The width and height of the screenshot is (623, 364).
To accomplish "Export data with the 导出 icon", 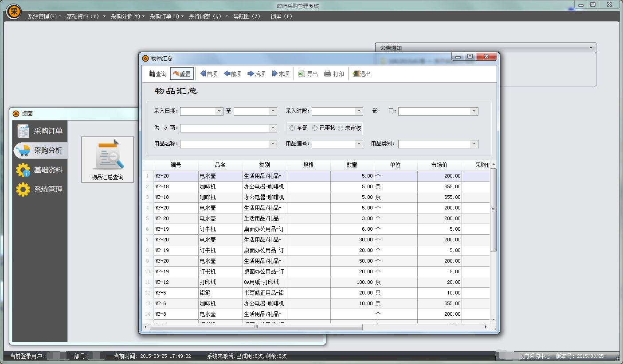I will pyautogui.click(x=301, y=74).
